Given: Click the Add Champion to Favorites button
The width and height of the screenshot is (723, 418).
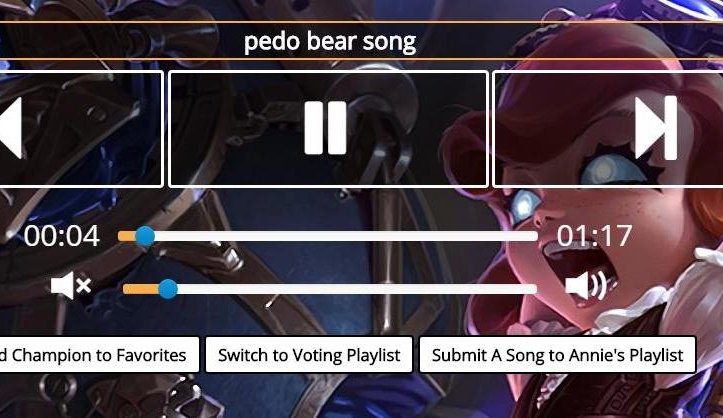Looking at the screenshot, I should pyautogui.click(x=99, y=355).
